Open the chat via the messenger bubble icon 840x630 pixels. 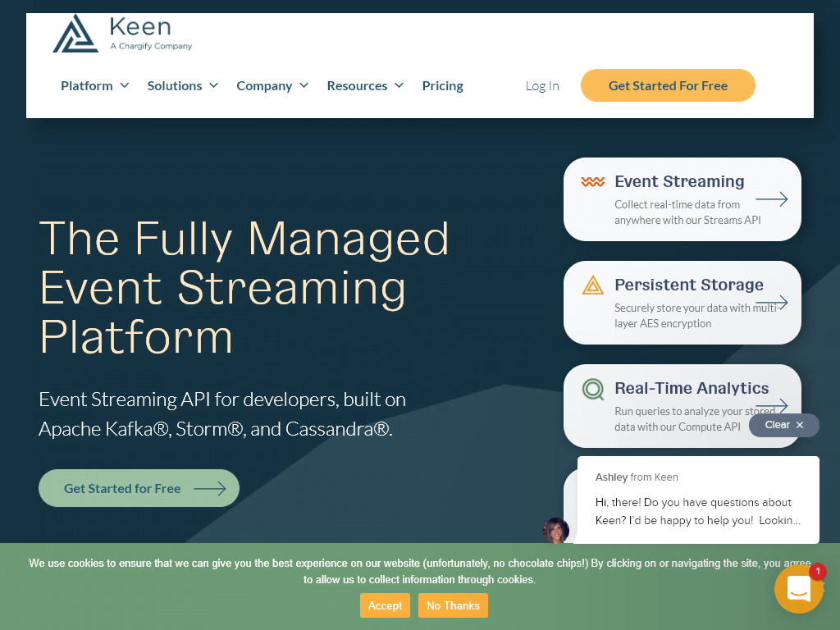(798, 588)
